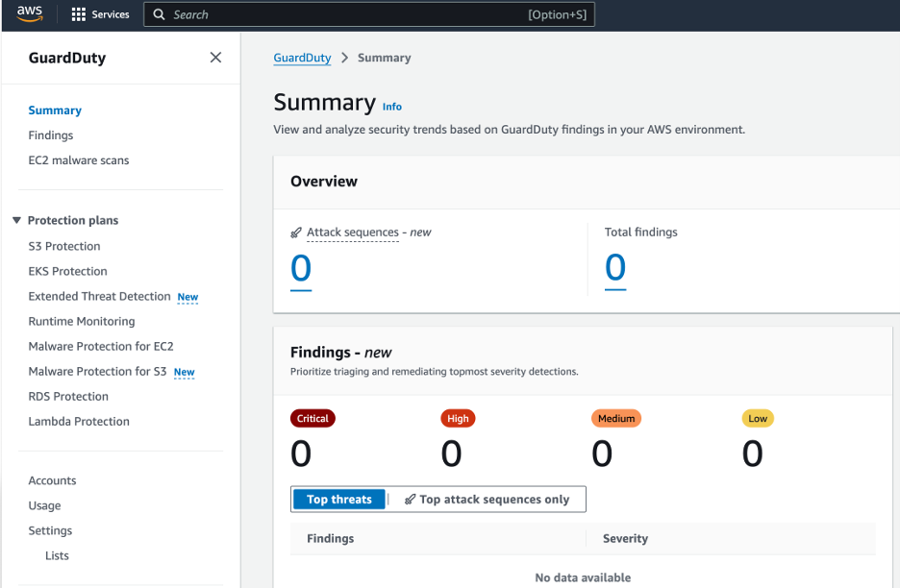This screenshot has width=900, height=588.
Task: Select the Top threats toggle button
Action: point(339,500)
